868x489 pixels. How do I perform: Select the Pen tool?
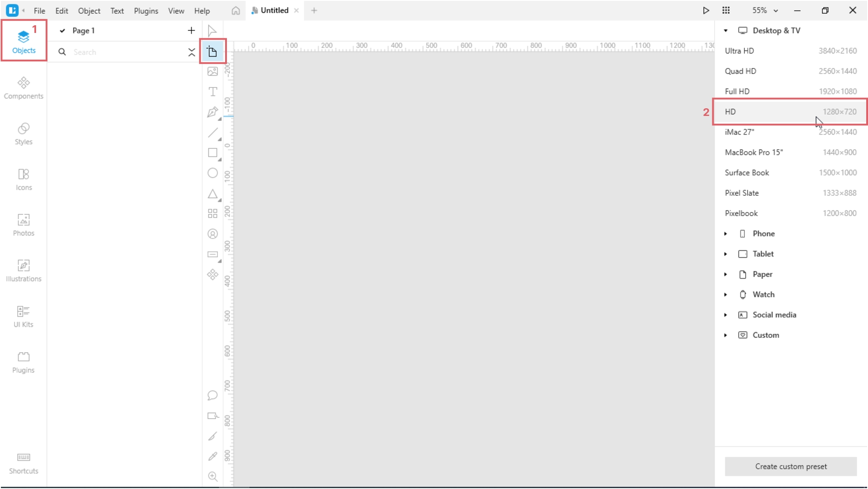[x=212, y=112]
